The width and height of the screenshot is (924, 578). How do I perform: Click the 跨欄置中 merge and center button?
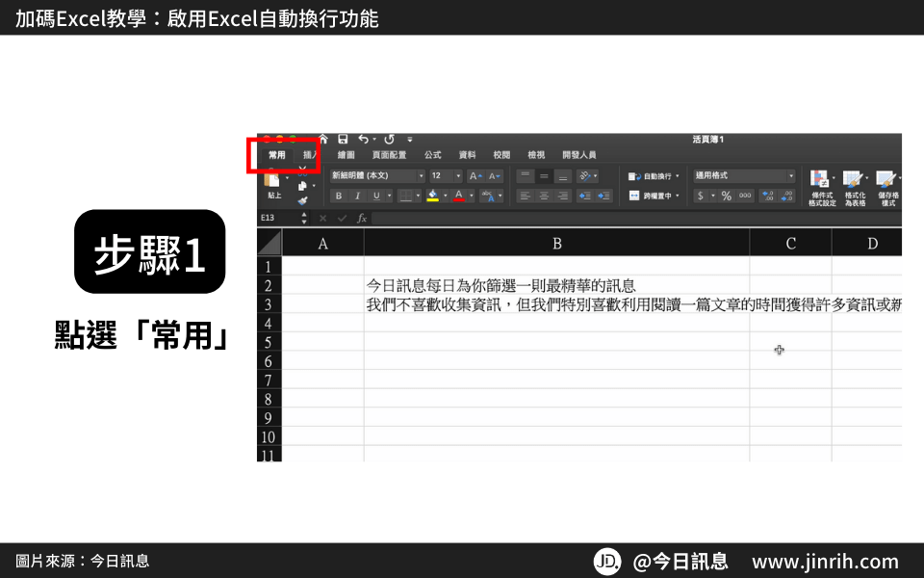650,196
